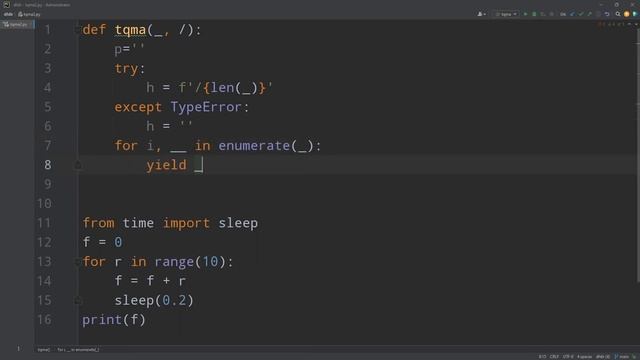This screenshot has height=360, width=640.
Task: Update project with the blue arrow Git icon
Action: pyautogui.click(x=572, y=14)
